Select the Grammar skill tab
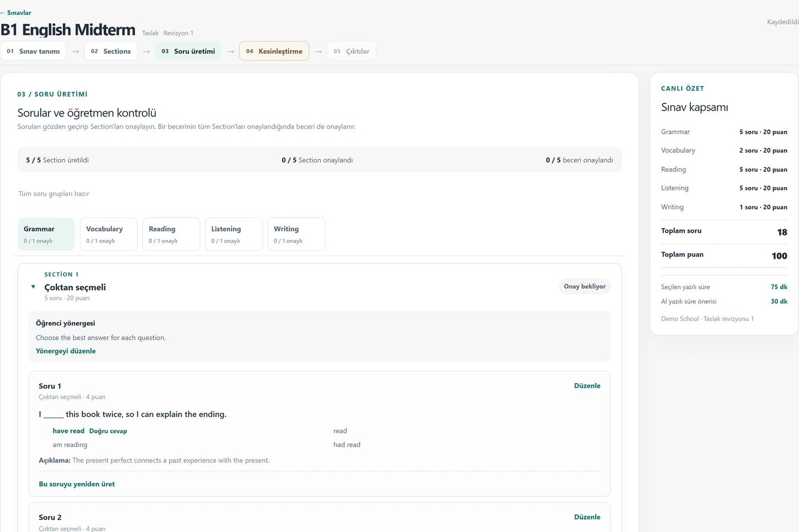Screen dimensions: 799x532 click(46, 234)
